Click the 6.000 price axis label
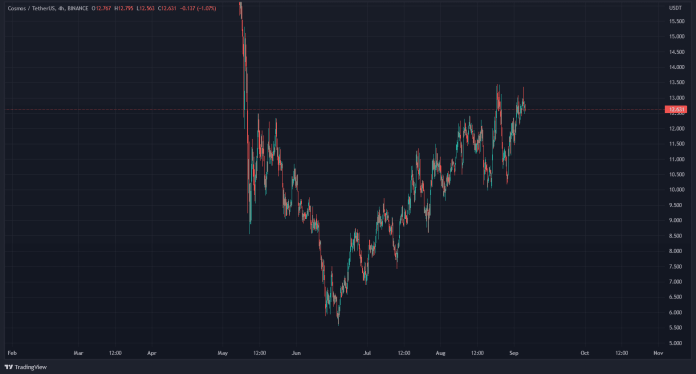 (676, 312)
